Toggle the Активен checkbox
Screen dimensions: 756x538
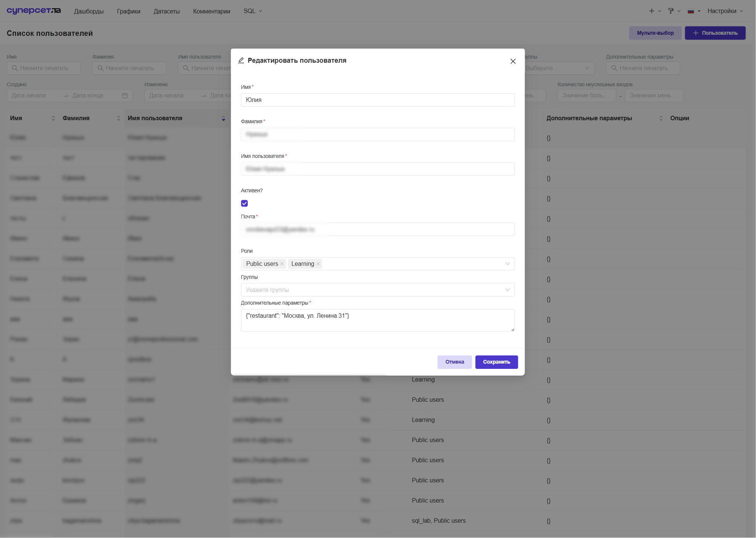coord(244,203)
